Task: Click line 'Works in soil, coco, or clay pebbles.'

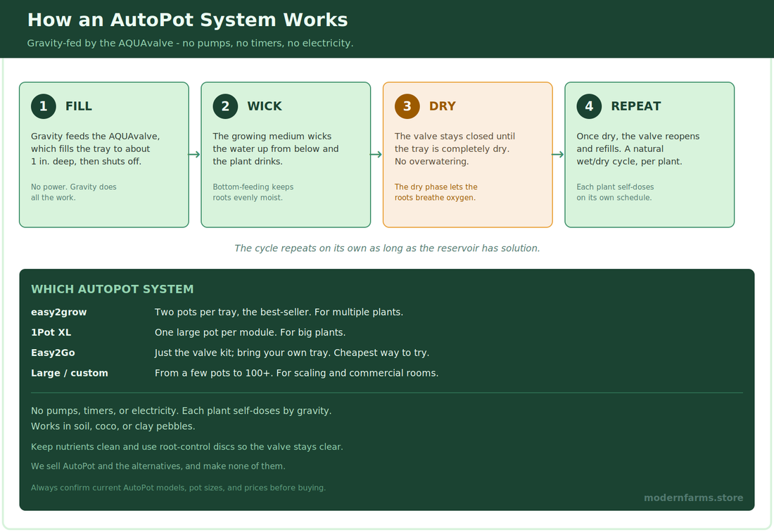Action: [x=113, y=426]
